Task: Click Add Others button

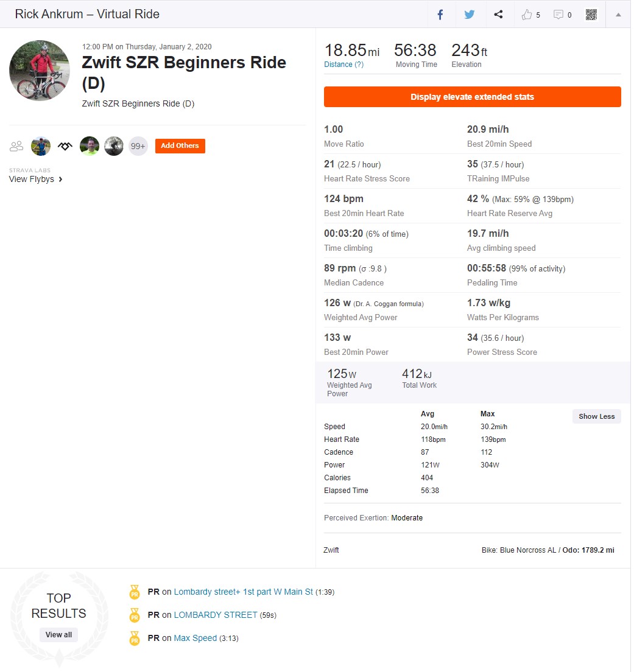Action: point(181,147)
